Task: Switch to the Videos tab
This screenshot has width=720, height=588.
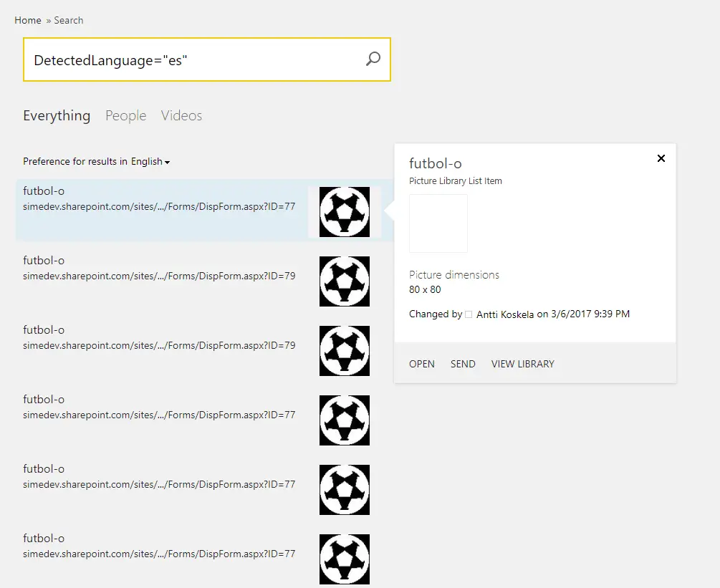Action: click(x=181, y=116)
